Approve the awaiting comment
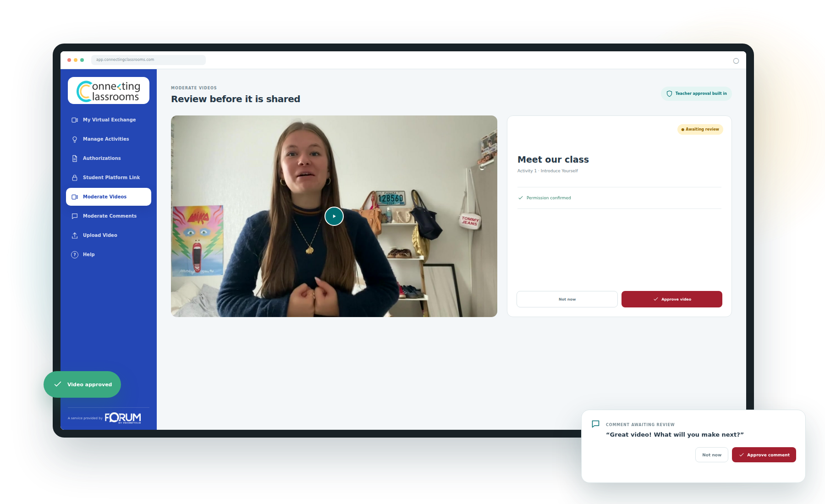 [764, 455]
